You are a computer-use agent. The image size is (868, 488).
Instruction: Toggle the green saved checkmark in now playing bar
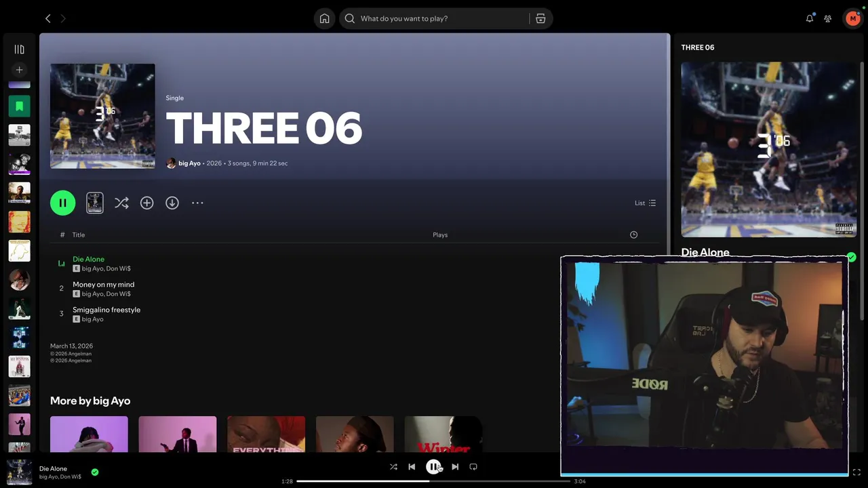95,472
